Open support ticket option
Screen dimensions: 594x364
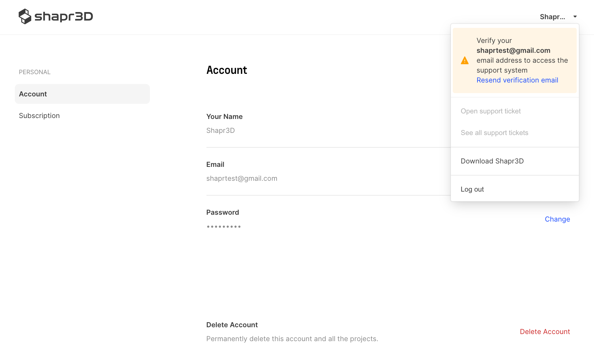pos(491,111)
